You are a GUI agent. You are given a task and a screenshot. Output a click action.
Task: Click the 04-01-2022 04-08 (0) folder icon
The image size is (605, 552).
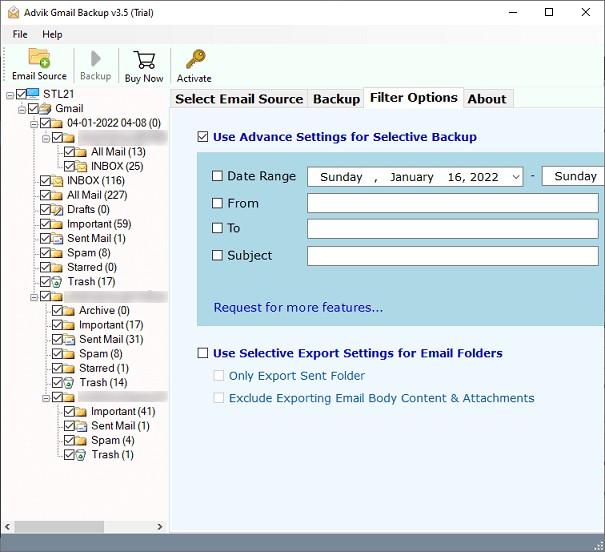(x=57, y=123)
